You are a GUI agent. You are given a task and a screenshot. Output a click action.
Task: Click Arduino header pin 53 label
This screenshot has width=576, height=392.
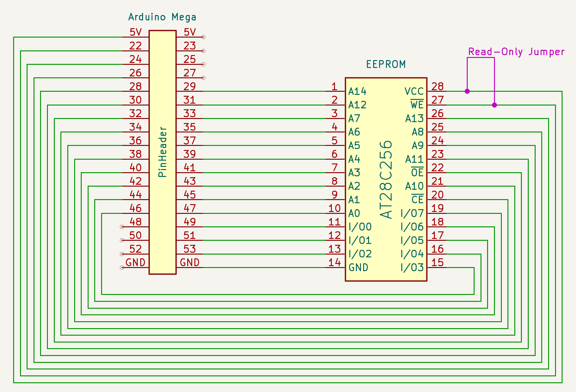pos(190,249)
